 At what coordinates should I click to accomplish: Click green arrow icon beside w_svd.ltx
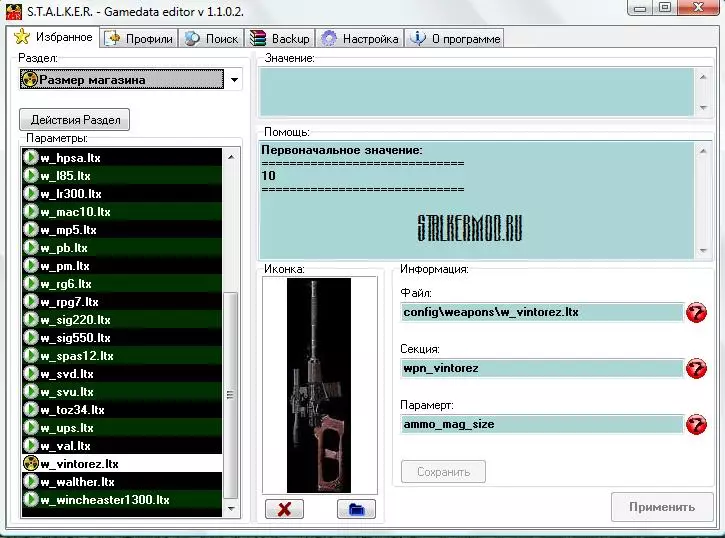point(31,373)
